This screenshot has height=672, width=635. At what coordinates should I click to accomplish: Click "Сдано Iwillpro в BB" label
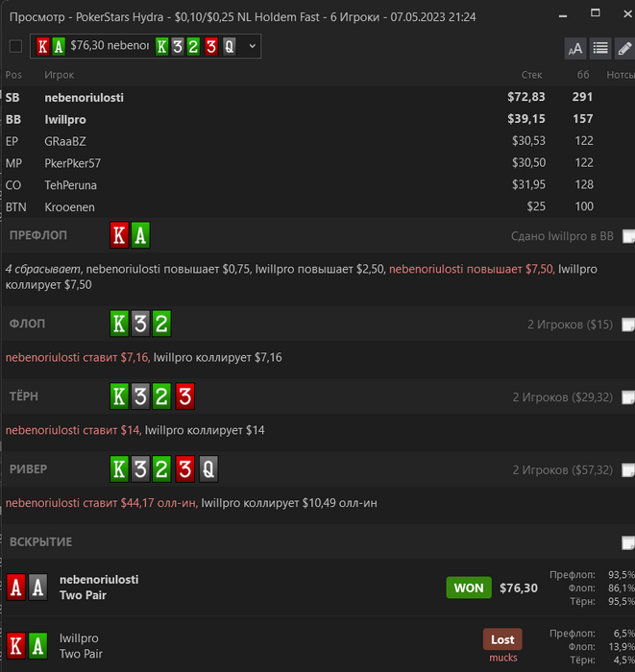click(562, 236)
